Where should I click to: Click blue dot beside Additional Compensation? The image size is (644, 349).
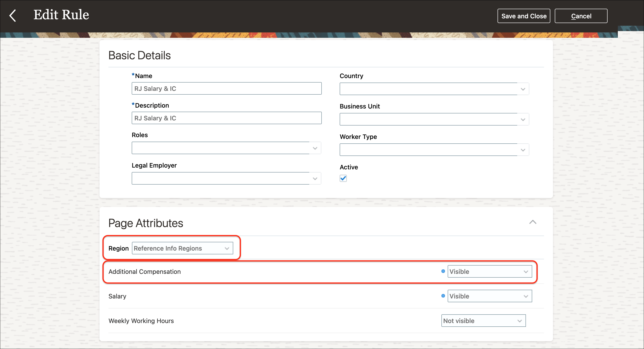coord(443,271)
